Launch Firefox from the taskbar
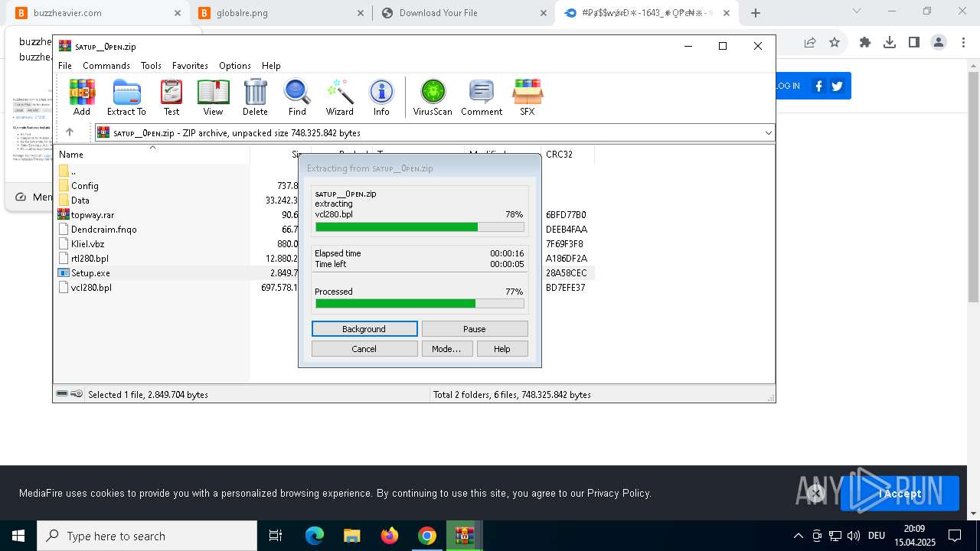The height and width of the screenshot is (551, 980). [390, 536]
